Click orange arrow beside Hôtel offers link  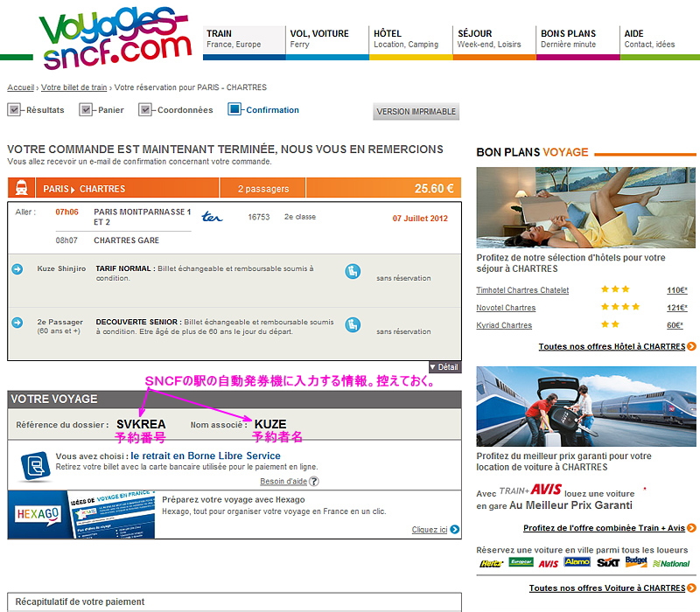tap(691, 346)
